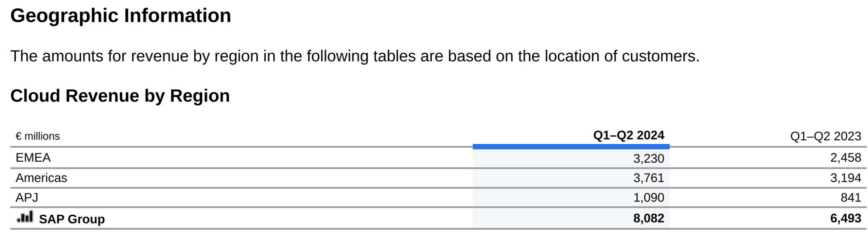Click the sentence about revenue by region
The image size is (868, 234).
(x=355, y=56)
